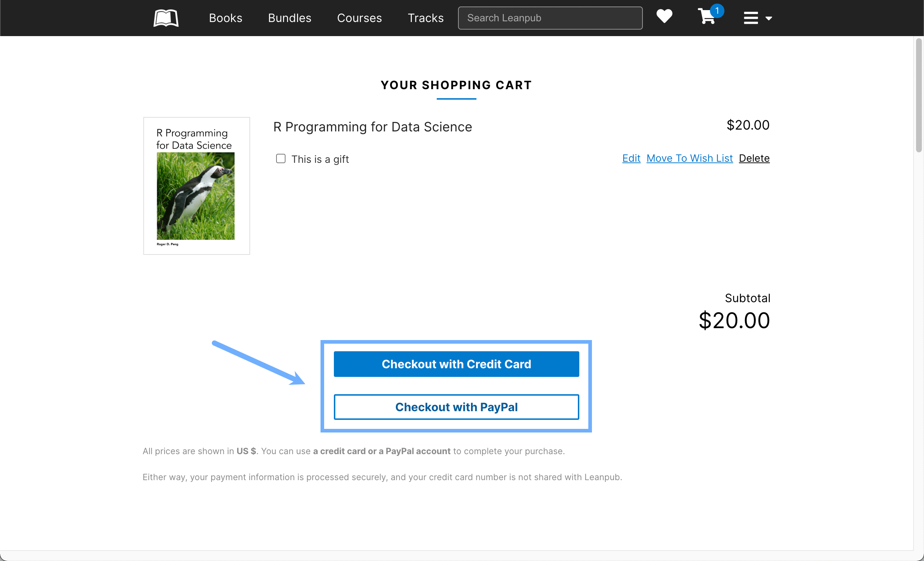The width and height of the screenshot is (924, 561).
Task: Go to the Books menu
Action: (x=225, y=18)
